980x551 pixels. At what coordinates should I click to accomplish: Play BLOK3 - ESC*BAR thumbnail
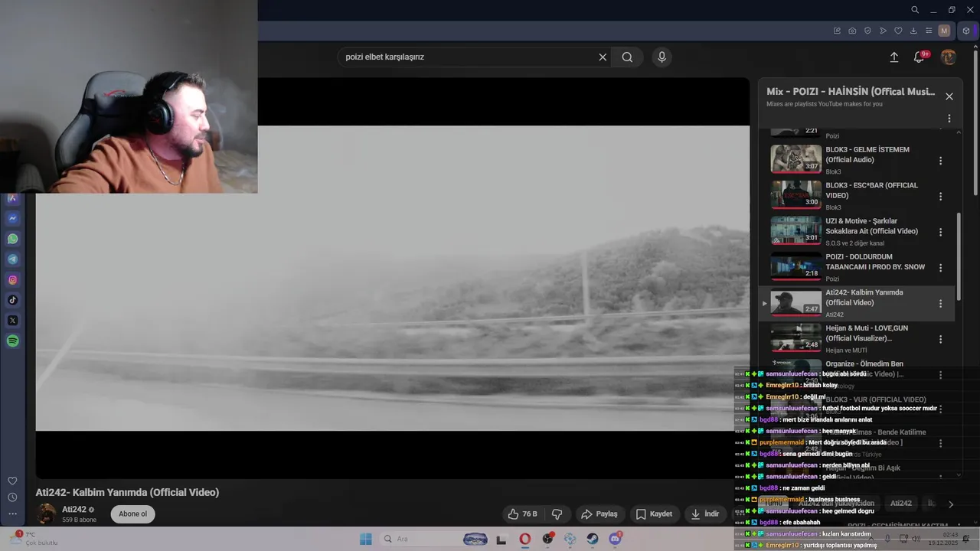[x=796, y=194]
